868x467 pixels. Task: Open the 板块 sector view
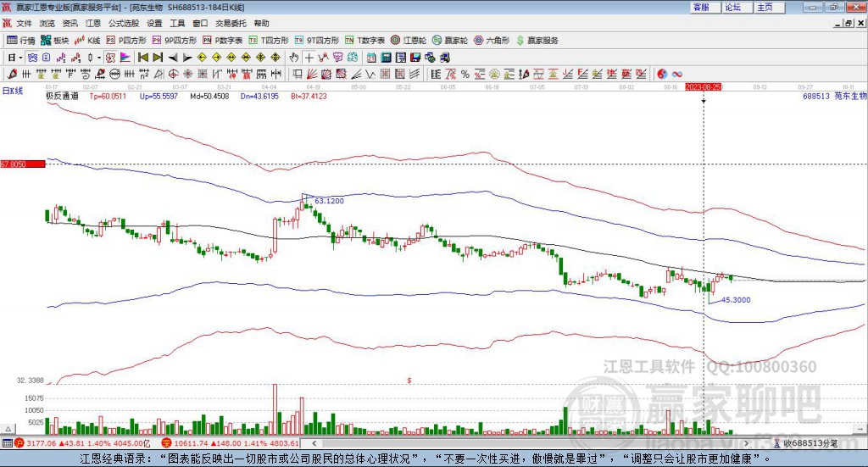pos(55,41)
